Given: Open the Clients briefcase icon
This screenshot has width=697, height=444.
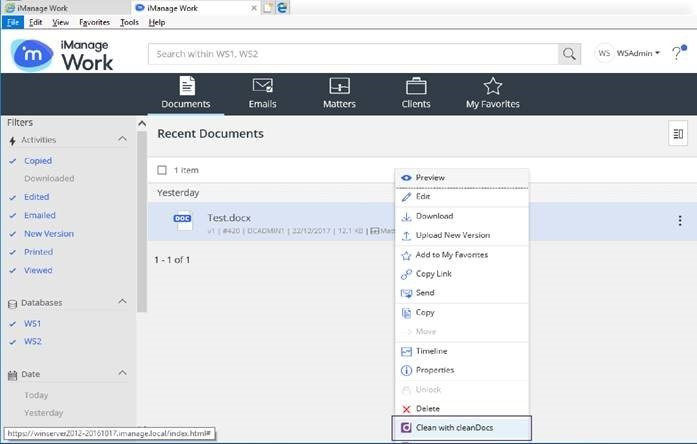Looking at the screenshot, I should pos(416,86).
